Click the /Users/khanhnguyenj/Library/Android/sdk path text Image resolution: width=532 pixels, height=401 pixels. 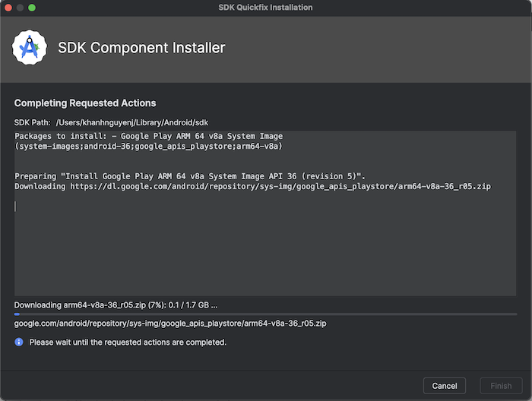coord(132,123)
